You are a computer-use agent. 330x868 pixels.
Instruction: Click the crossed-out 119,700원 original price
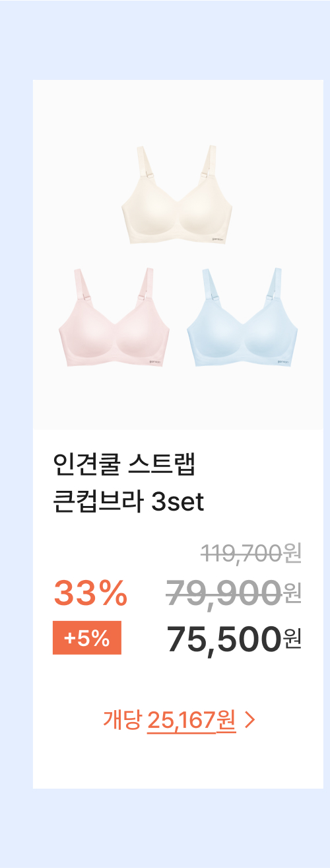(x=251, y=552)
